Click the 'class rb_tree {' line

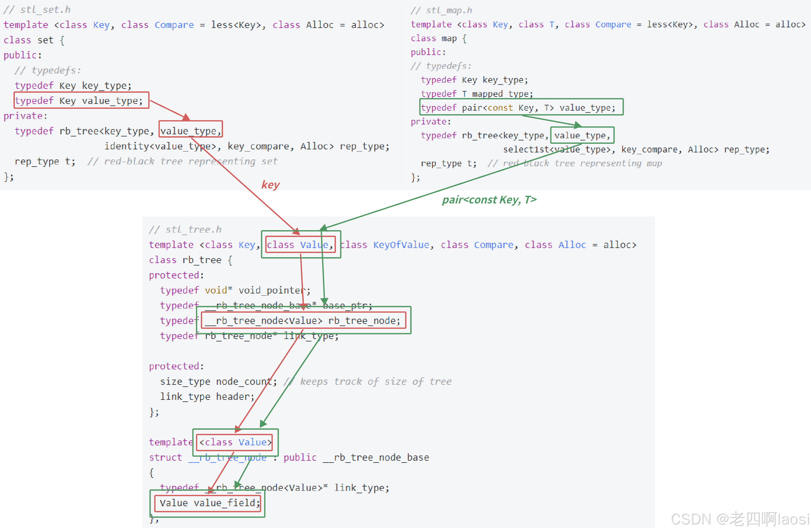tap(190, 260)
